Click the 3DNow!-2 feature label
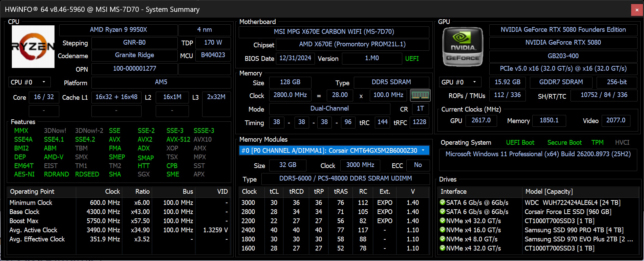The width and height of the screenshot is (644, 261). click(89, 130)
